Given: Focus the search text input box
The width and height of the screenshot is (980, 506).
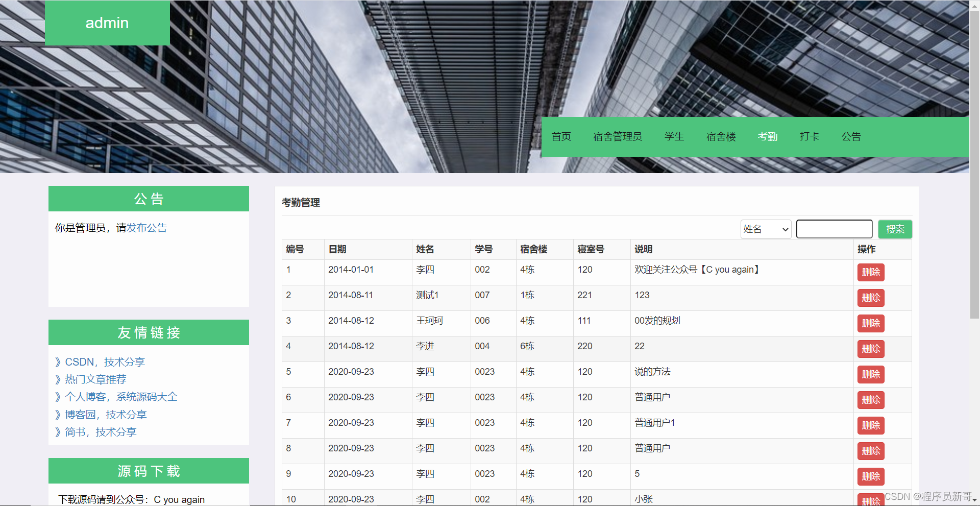Looking at the screenshot, I should click(834, 229).
